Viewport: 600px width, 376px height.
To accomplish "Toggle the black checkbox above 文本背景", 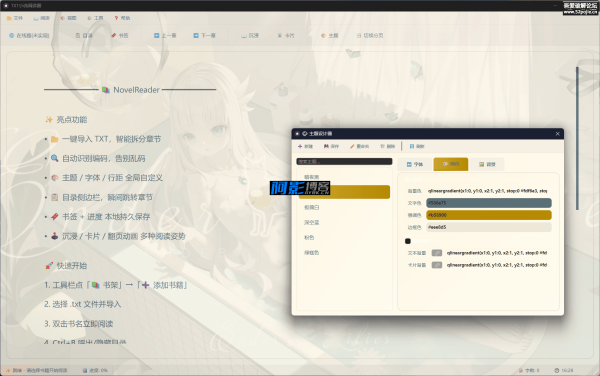I will tap(408, 241).
